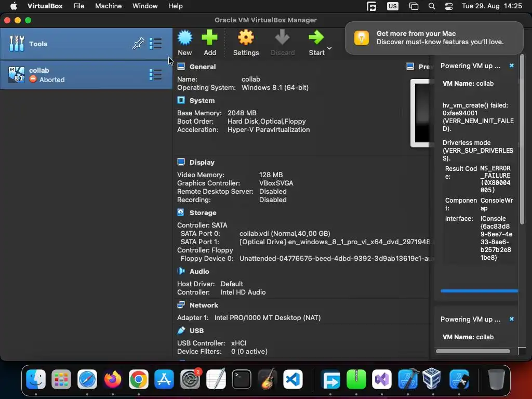Click the pin icon beside Tools
The image size is (532, 399).
pyautogui.click(x=138, y=44)
